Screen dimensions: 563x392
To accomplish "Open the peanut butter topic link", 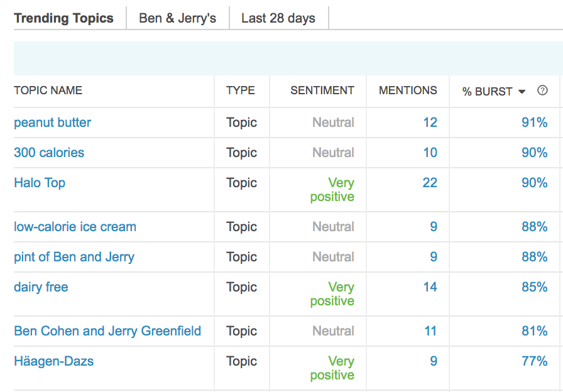I will 52,122.
